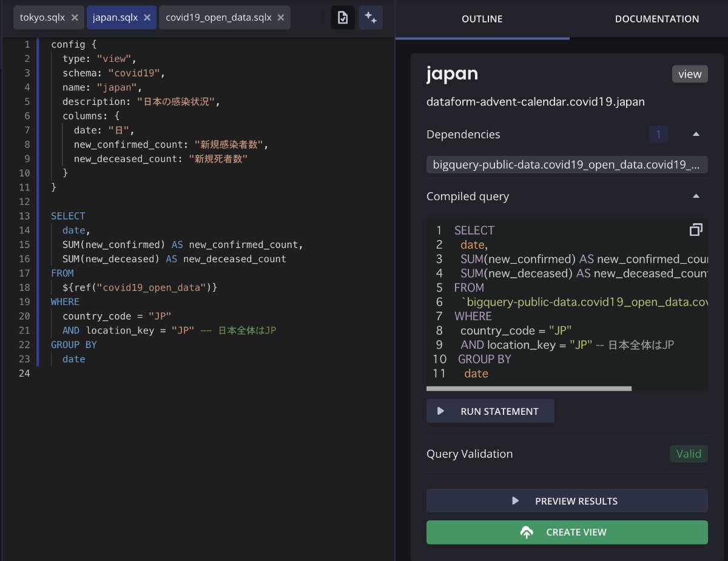Click the dataform-advent-calendar.covid19.japan table name

point(536,102)
